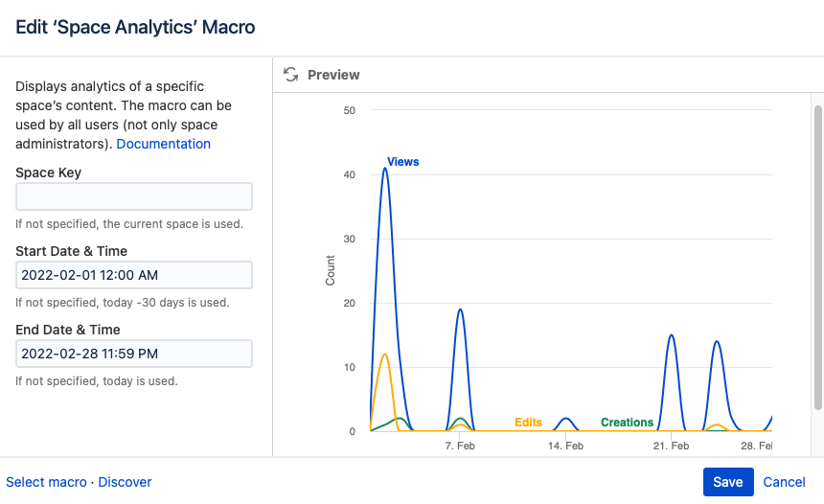The height and width of the screenshot is (504, 824).
Task: Click the Count y-axis title
Action: point(331,270)
